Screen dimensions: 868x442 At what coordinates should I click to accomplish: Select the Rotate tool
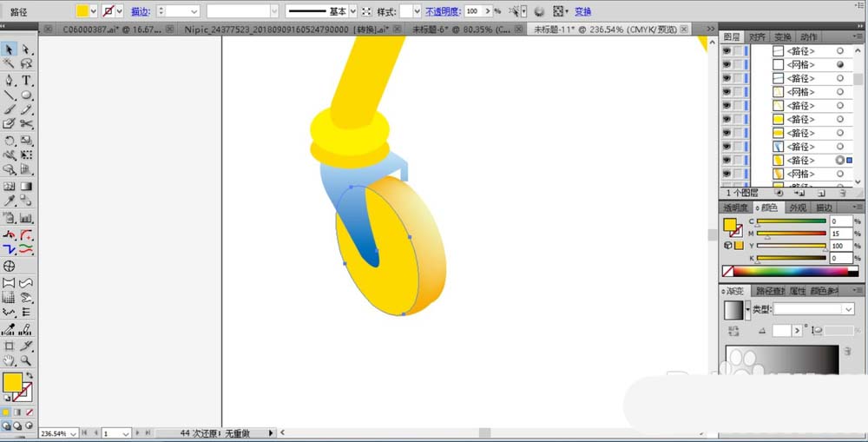[9, 141]
